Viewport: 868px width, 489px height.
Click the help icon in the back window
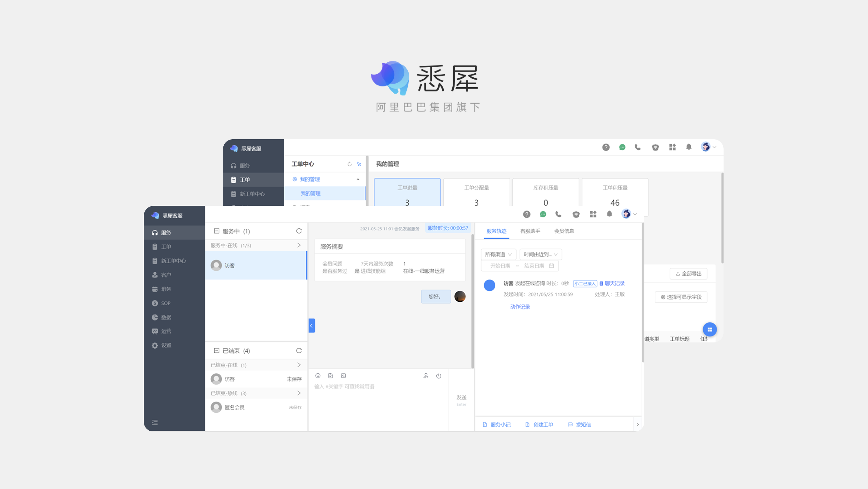(606, 147)
